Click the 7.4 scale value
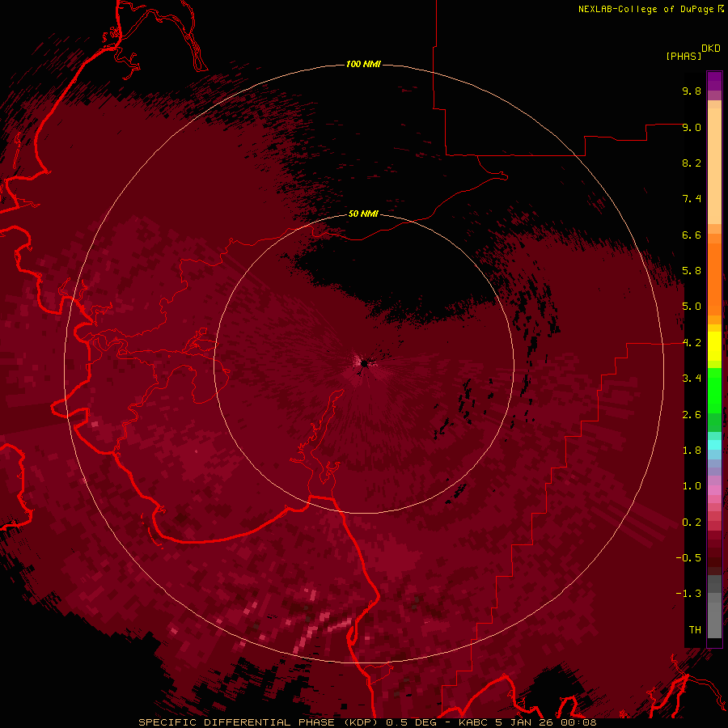This screenshot has width=728, height=728. coord(692,199)
